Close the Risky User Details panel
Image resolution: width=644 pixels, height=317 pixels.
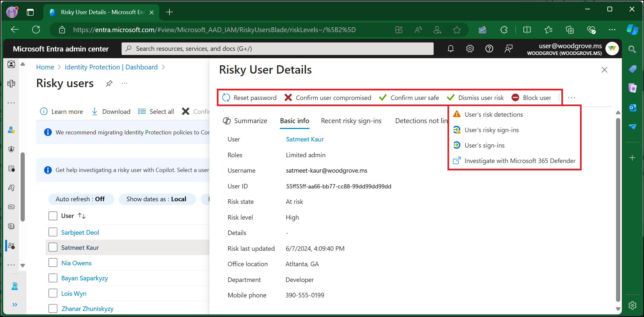[604, 70]
